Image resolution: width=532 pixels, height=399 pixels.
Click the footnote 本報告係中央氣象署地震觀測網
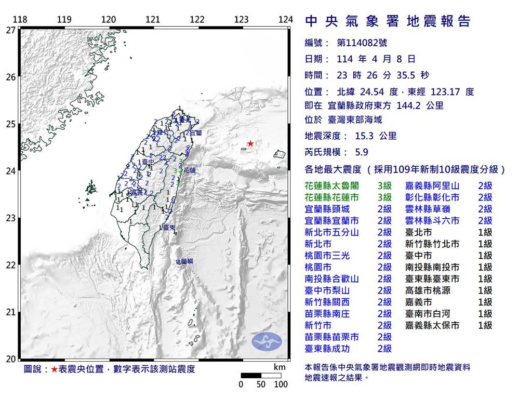[x=387, y=367]
